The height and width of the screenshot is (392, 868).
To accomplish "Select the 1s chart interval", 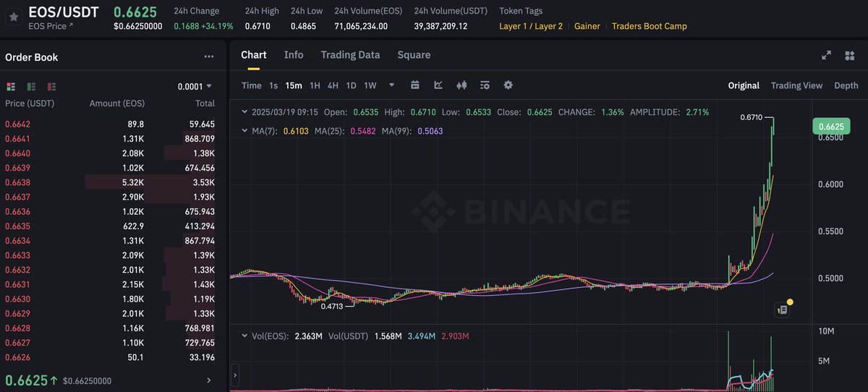I will (273, 85).
